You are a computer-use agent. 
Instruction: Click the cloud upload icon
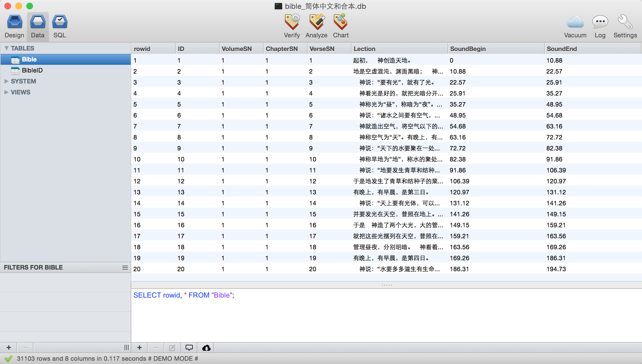[206, 348]
